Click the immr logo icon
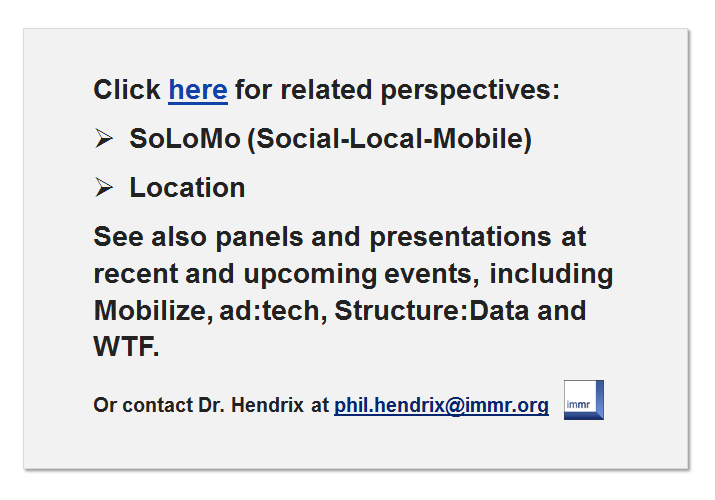Screen dimensions: 715x500 [x=583, y=401]
